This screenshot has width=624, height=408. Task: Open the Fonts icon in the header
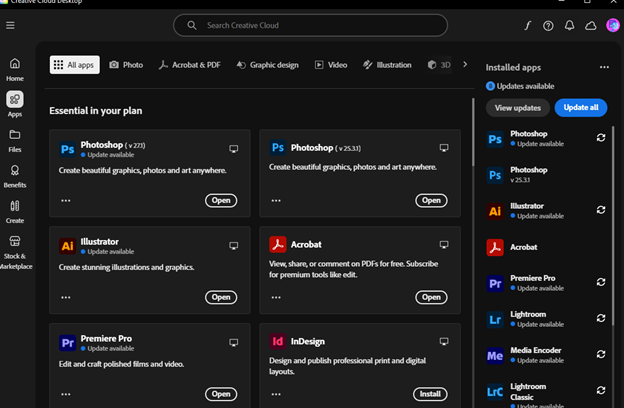pyautogui.click(x=527, y=25)
